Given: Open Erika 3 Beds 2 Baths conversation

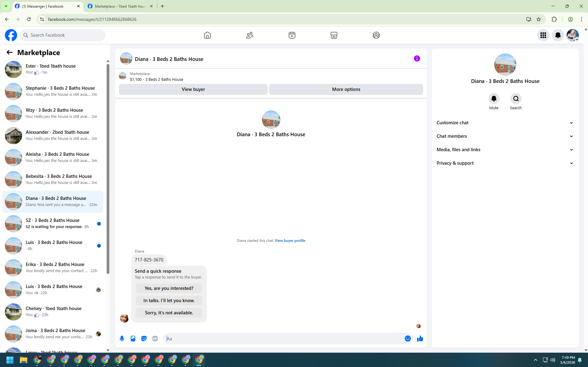Looking at the screenshot, I should coord(53,268).
